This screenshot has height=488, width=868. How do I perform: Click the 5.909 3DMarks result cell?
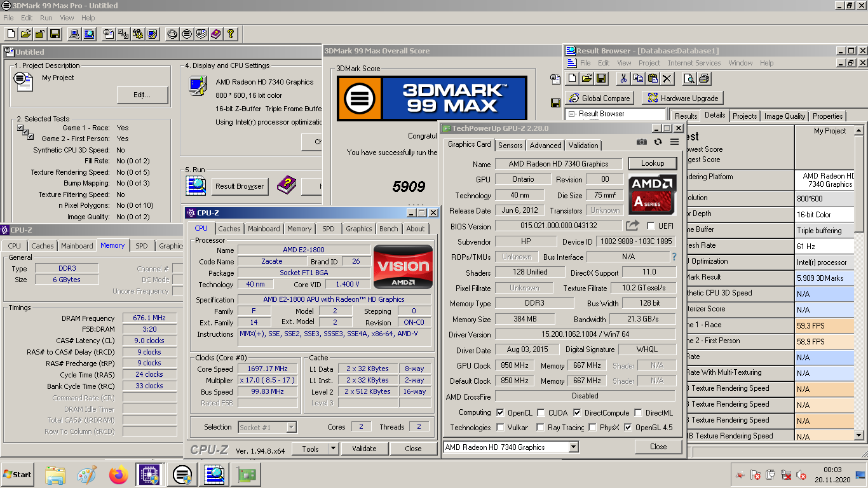[x=824, y=278]
